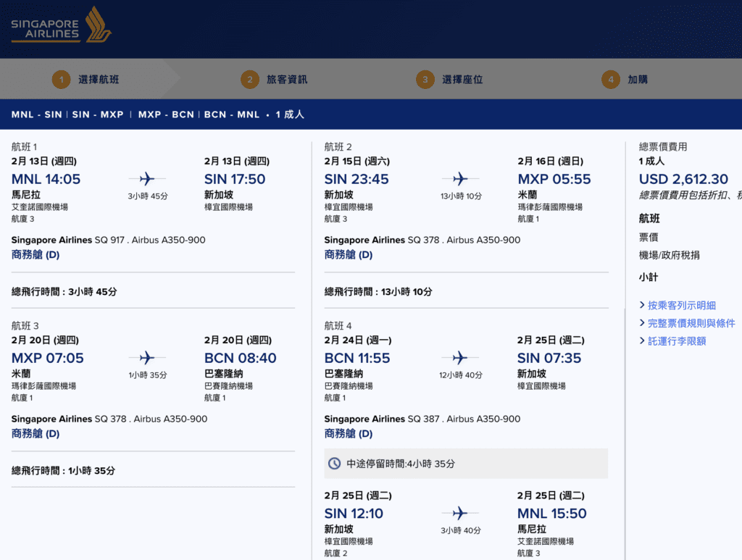742x560 pixels.
Task: Open the 旅客資訊 step tab
Action: (287, 80)
